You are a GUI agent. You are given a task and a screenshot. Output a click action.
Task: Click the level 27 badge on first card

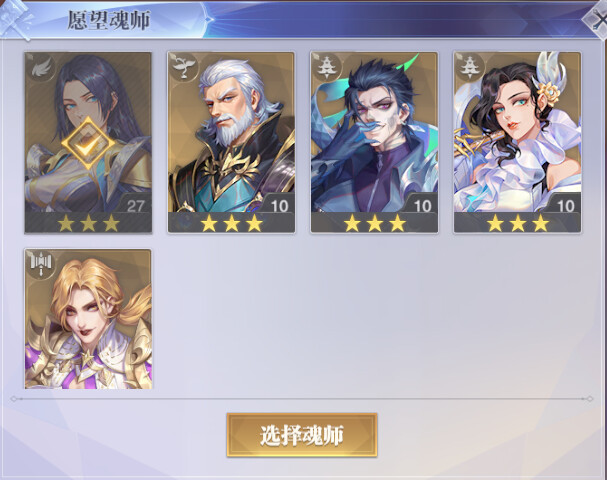pos(135,206)
